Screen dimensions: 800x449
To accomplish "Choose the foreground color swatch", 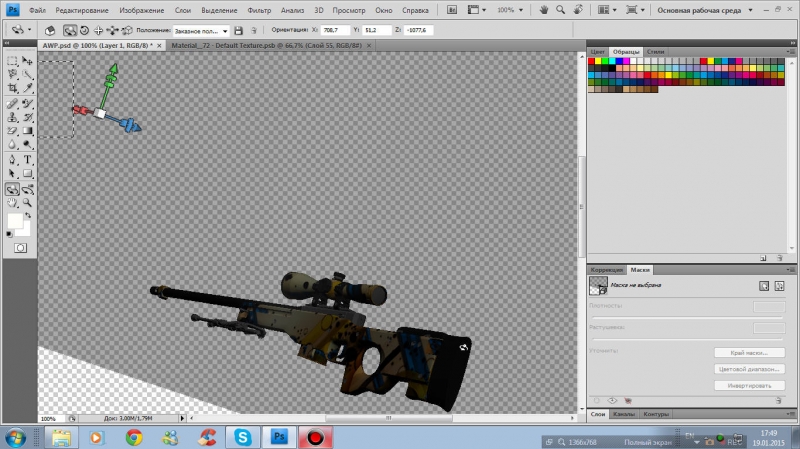I will tap(15, 221).
